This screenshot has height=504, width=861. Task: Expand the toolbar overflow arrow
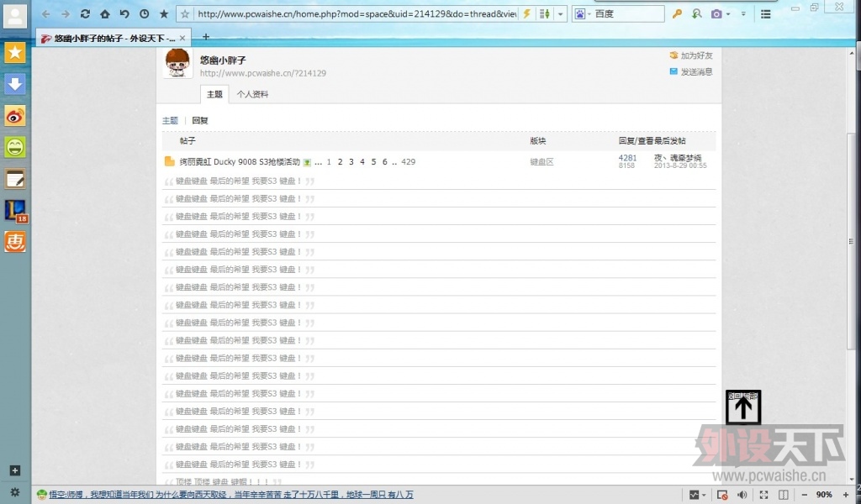[743, 14]
